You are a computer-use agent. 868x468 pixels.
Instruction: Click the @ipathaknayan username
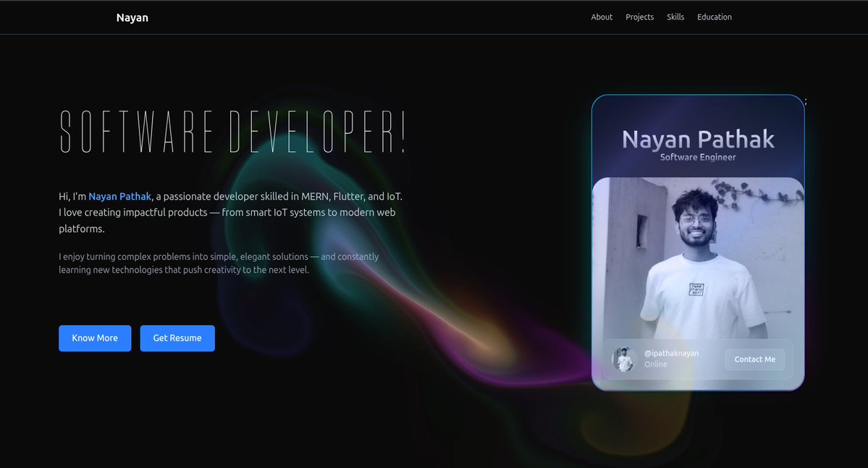pos(671,352)
